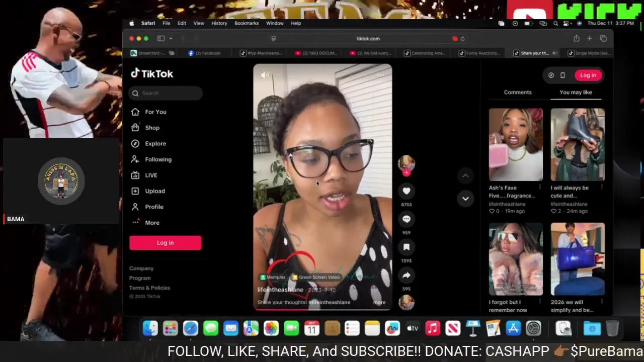This screenshot has height=362, width=644.
Task: Save the video with the bookmark icon
Action: pyautogui.click(x=407, y=247)
